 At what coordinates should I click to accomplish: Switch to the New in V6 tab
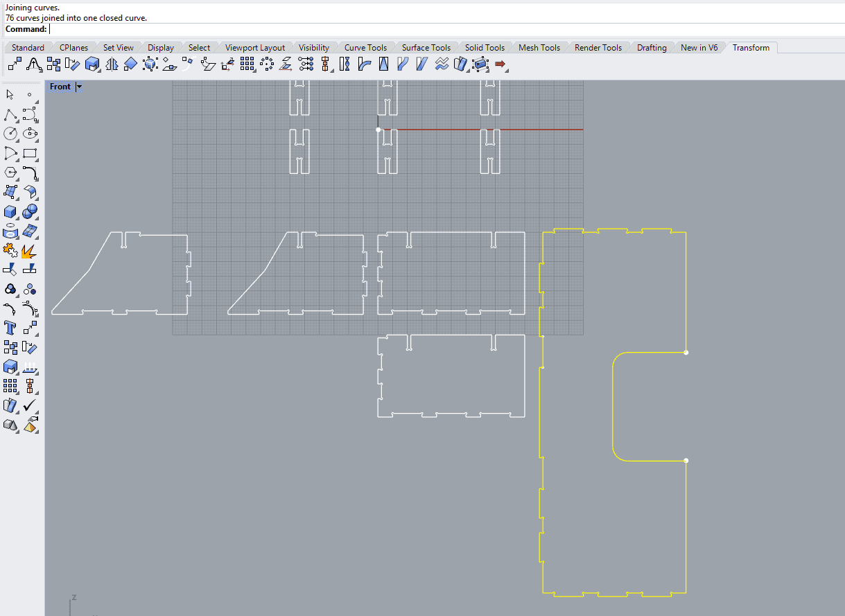(699, 48)
